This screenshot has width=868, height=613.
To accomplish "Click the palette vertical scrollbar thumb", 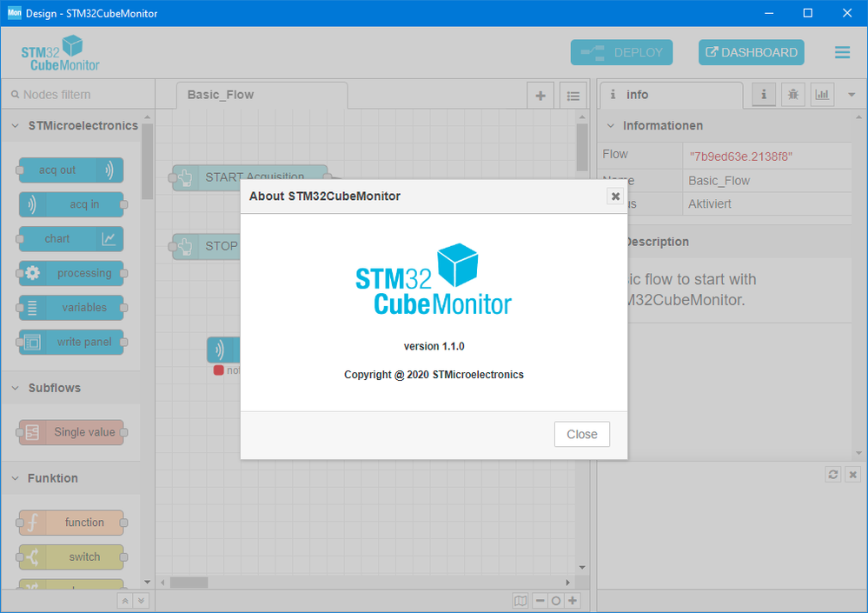I will 147,161.
